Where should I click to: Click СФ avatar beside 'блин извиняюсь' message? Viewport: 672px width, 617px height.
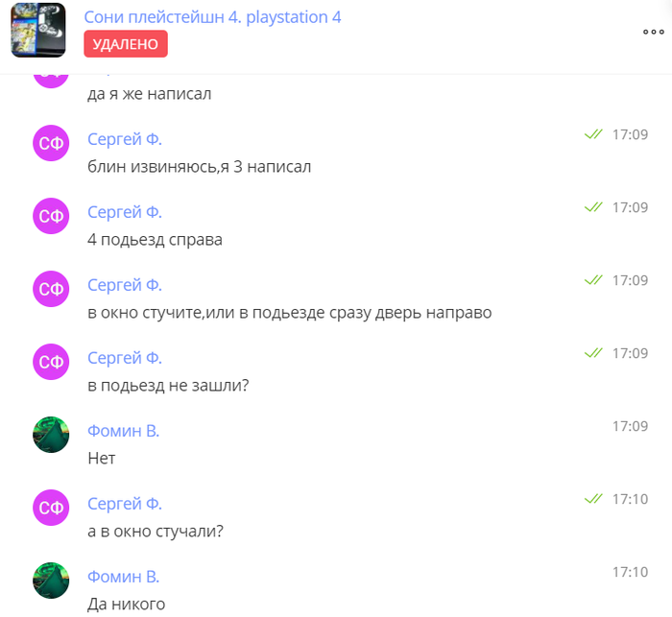(51, 143)
